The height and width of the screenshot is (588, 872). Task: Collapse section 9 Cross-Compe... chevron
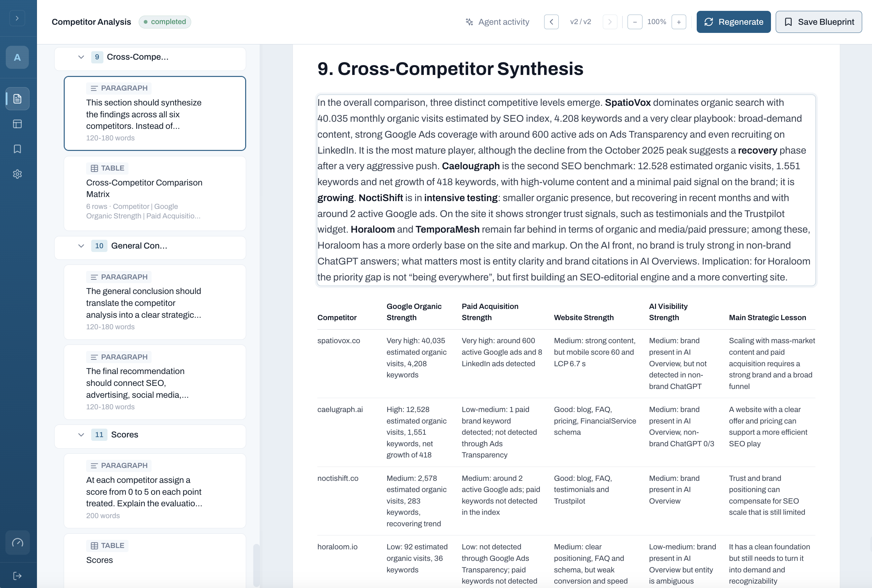[x=81, y=57]
